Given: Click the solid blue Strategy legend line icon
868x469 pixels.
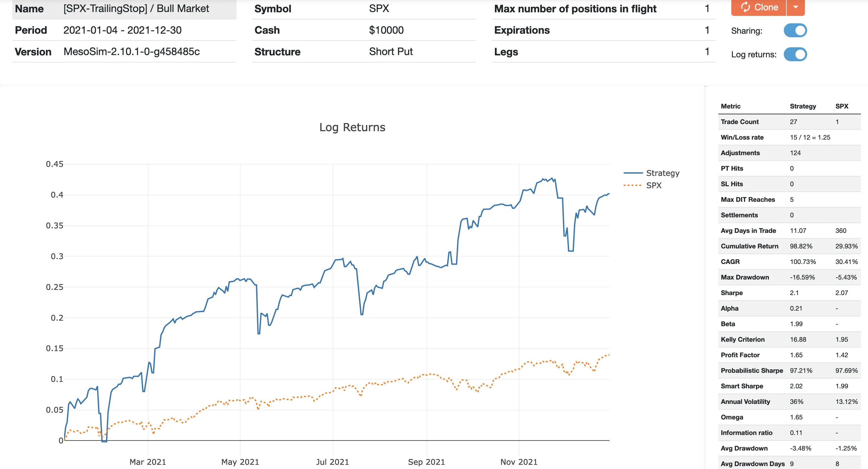Looking at the screenshot, I should pyautogui.click(x=633, y=173).
